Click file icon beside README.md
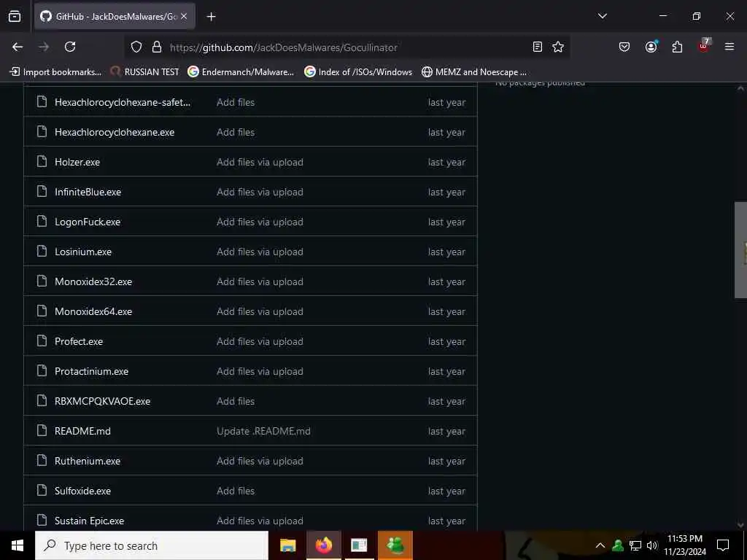This screenshot has height=560, width=747. pos(42,430)
